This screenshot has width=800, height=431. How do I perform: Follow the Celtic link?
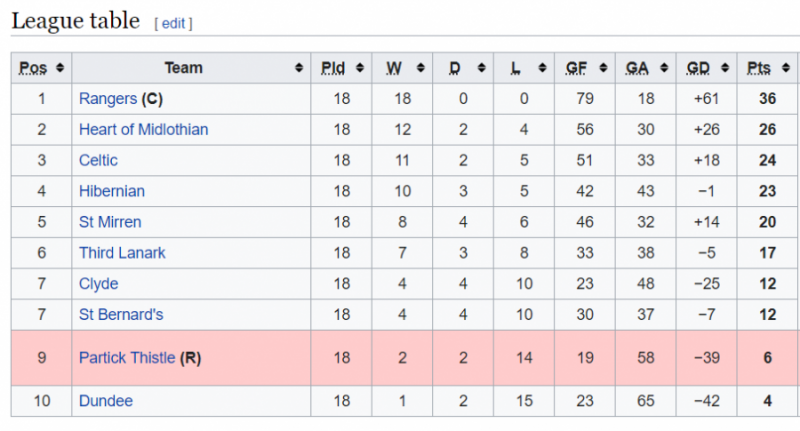pos(98,160)
